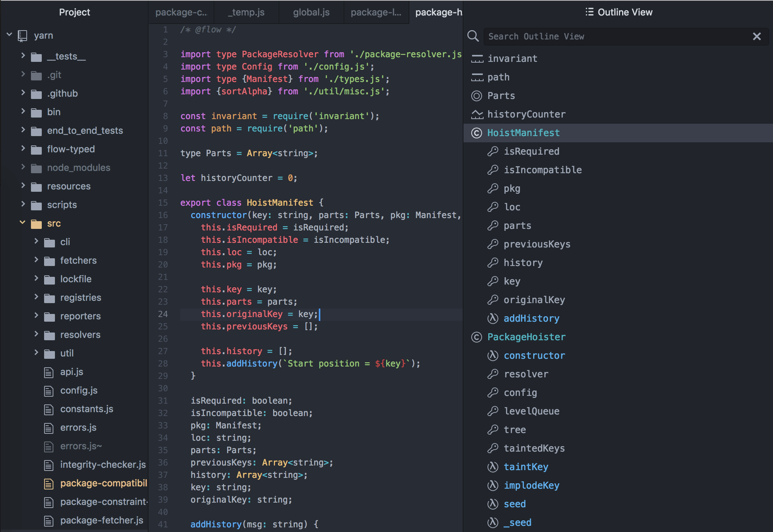Screen dimensions: 773x532
Task: Click the key property icon beside isRequired
Action: point(493,151)
